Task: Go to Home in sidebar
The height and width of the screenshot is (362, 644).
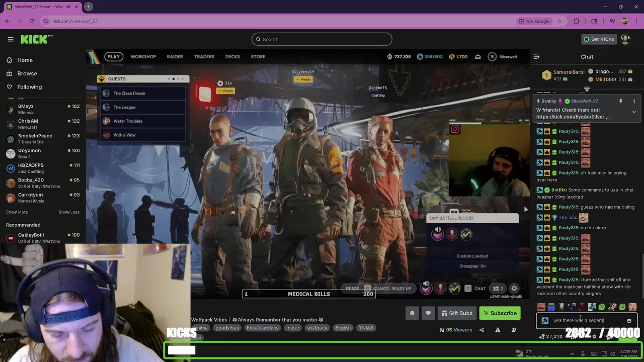Action: click(x=25, y=60)
